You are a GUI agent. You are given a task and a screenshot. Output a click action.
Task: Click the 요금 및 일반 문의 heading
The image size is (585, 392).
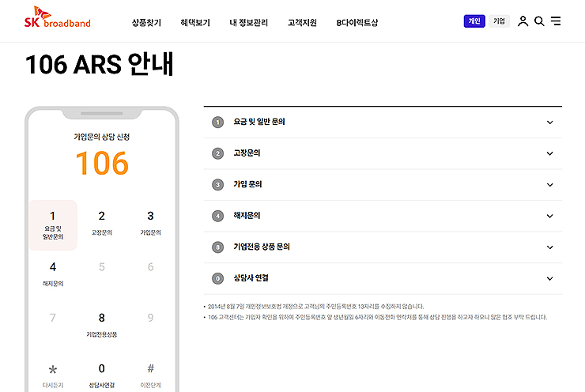[x=259, y=122]
